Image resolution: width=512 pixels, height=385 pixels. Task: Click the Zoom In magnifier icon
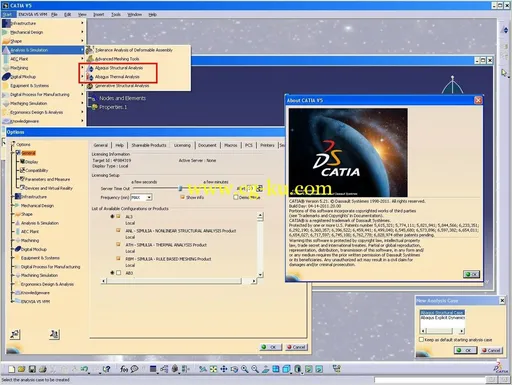tap(245, 369)
